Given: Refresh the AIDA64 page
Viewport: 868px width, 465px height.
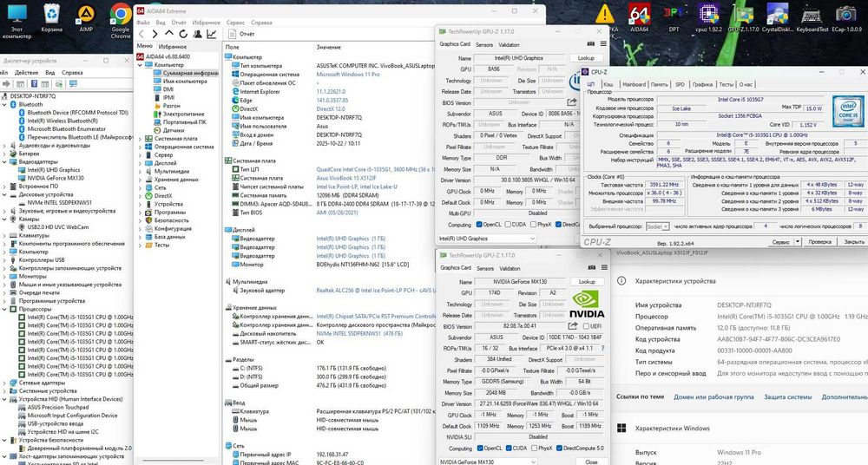Looking at the screenshot, I should click(x=183, y=34).
